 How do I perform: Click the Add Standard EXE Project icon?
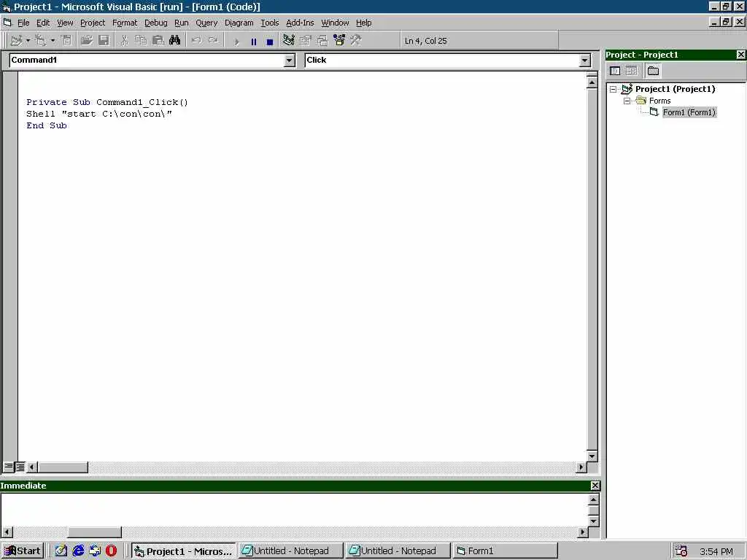[16, 41]
